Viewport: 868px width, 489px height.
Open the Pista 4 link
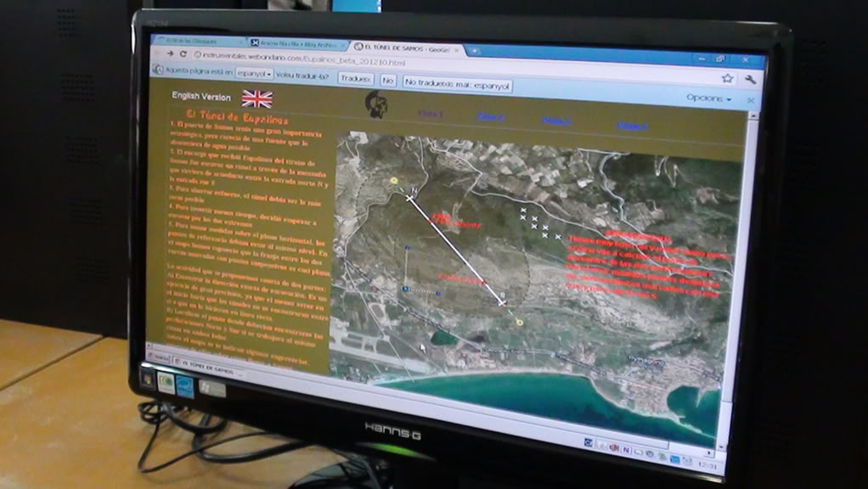(632, 126)
